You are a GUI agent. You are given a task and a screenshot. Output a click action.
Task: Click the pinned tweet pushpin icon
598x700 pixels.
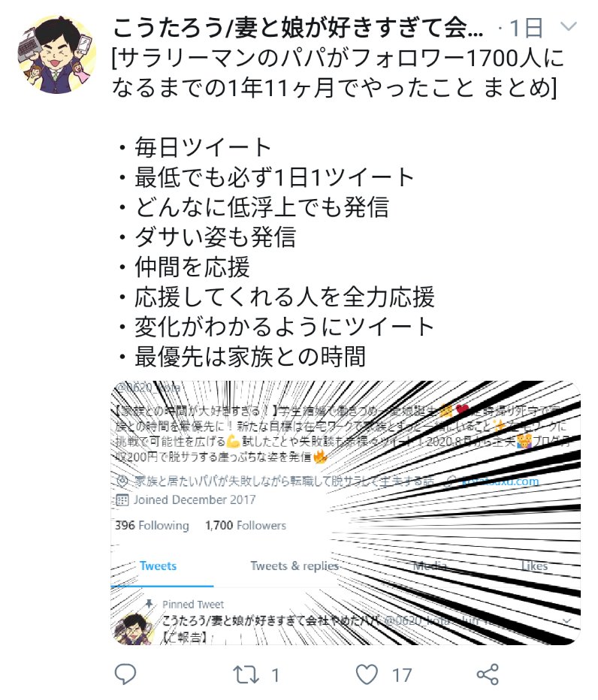point(149,604)
